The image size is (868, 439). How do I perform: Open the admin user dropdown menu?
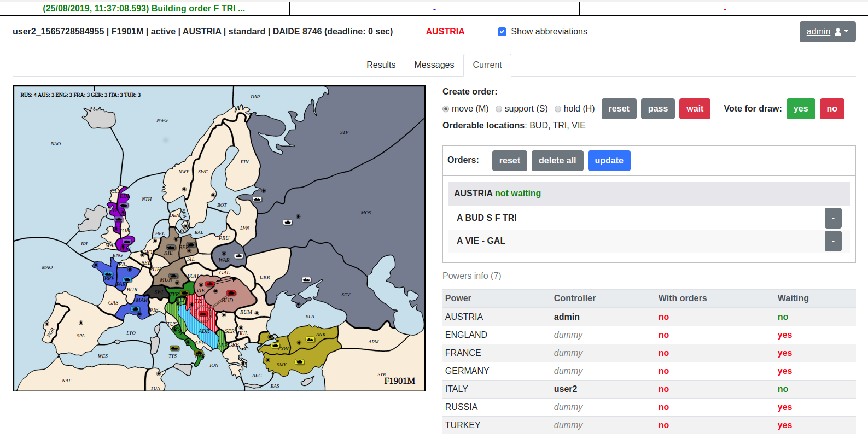(827, 32)
